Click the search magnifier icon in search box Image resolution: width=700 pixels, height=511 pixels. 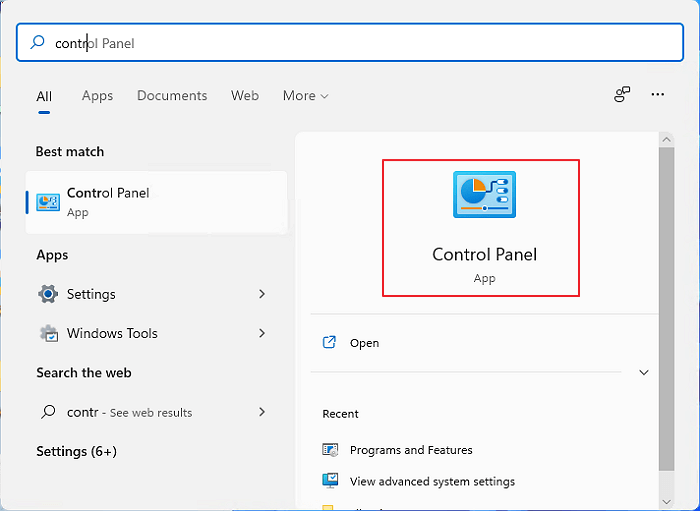[38, 43]
